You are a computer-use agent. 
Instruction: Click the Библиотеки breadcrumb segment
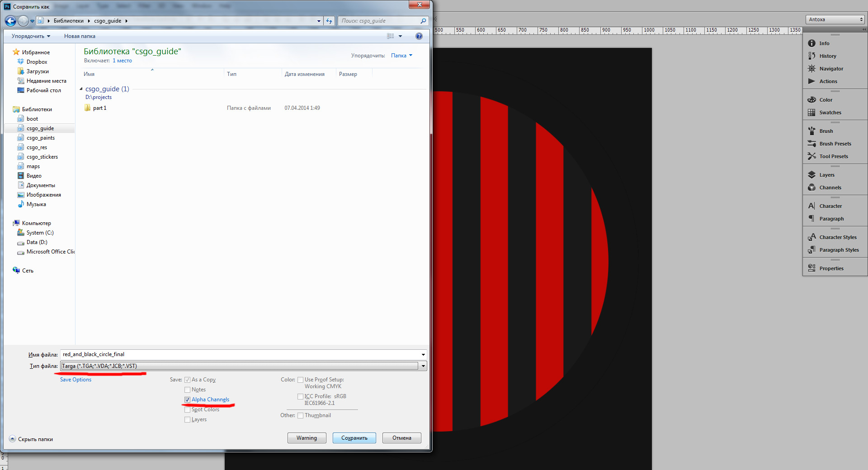(69, 21)
